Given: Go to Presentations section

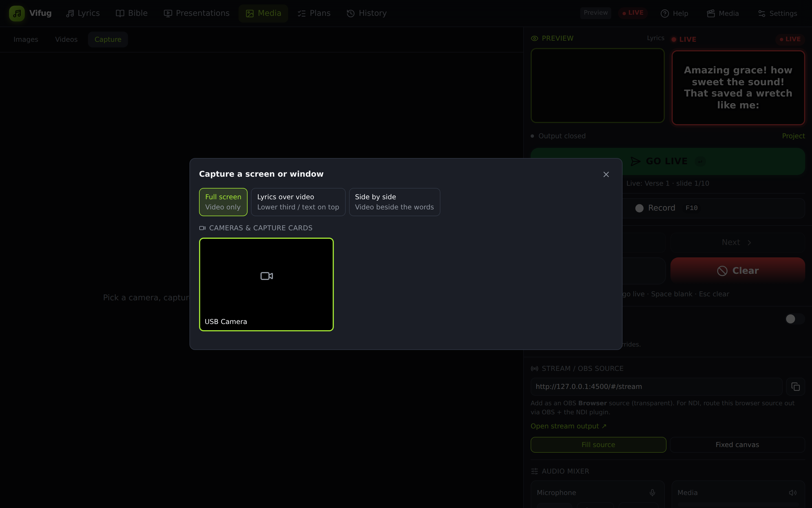Looking at the screenshot, I should 197,13.
